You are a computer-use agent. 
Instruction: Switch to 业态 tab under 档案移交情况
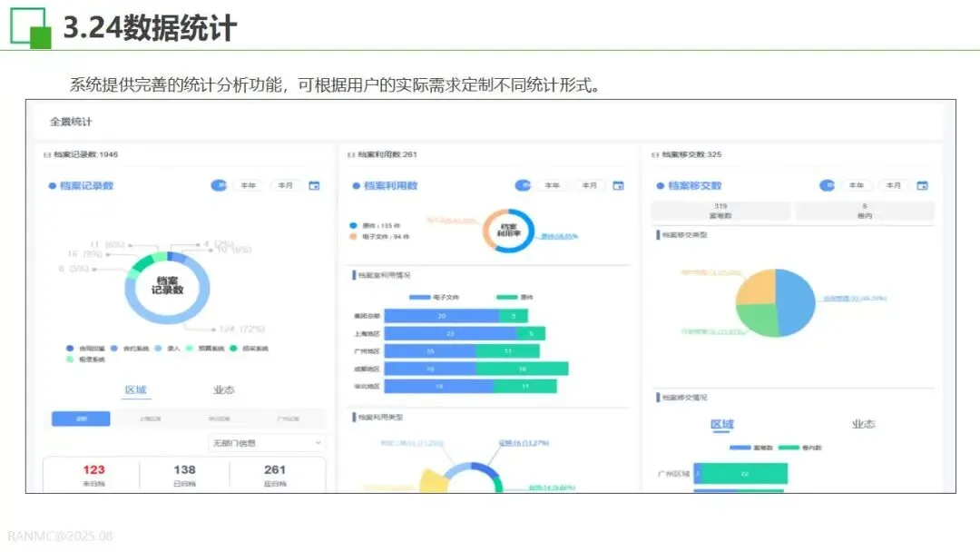pos(863,425)
